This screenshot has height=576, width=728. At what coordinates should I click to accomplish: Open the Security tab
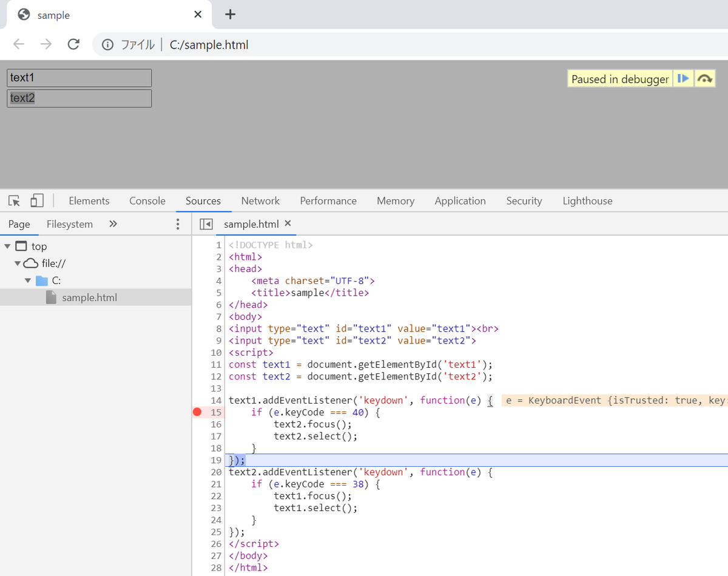(524, 201)
